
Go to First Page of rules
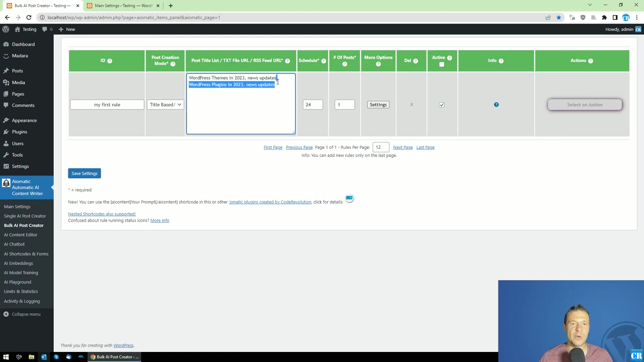[273, 147]
